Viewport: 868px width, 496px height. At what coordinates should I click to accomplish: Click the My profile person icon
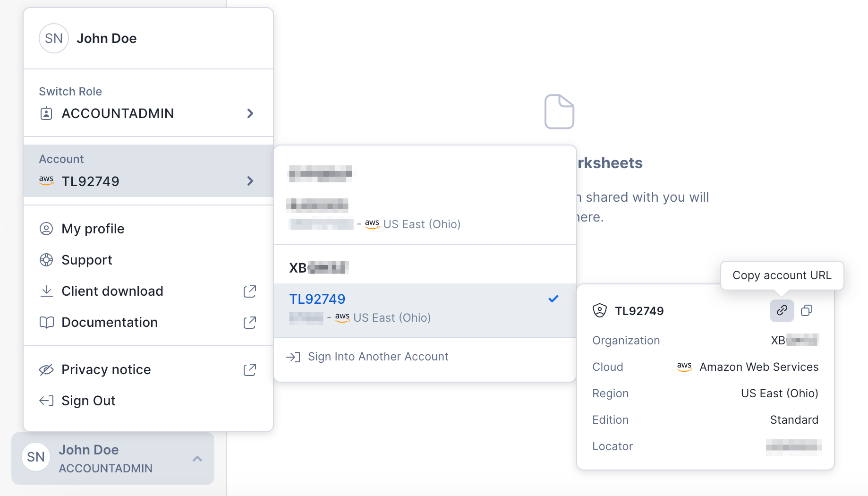coord(46,229)
